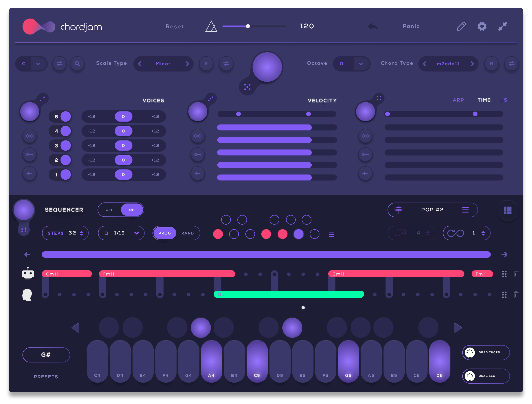Turn off the sequencer with the OFF/ON switch
Image resolution: width=532 pixels, height=404 pixels.
[x=109, y=209]
